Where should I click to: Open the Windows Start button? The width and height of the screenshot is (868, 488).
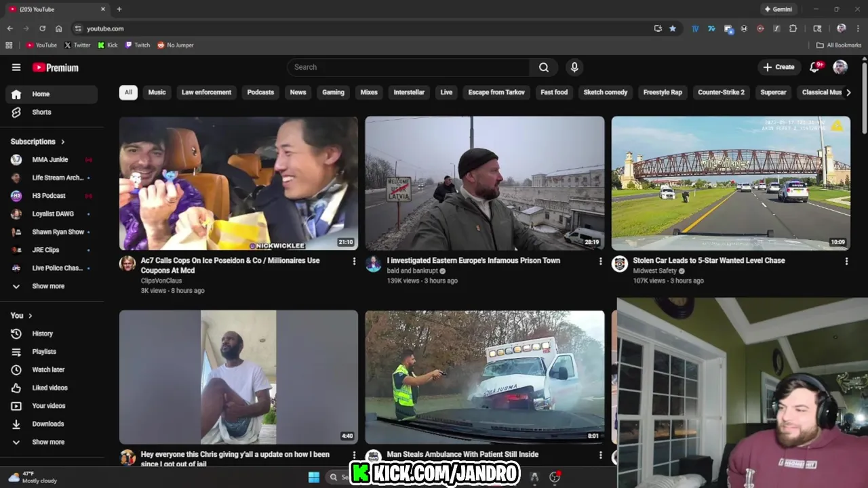pos(314,477)
